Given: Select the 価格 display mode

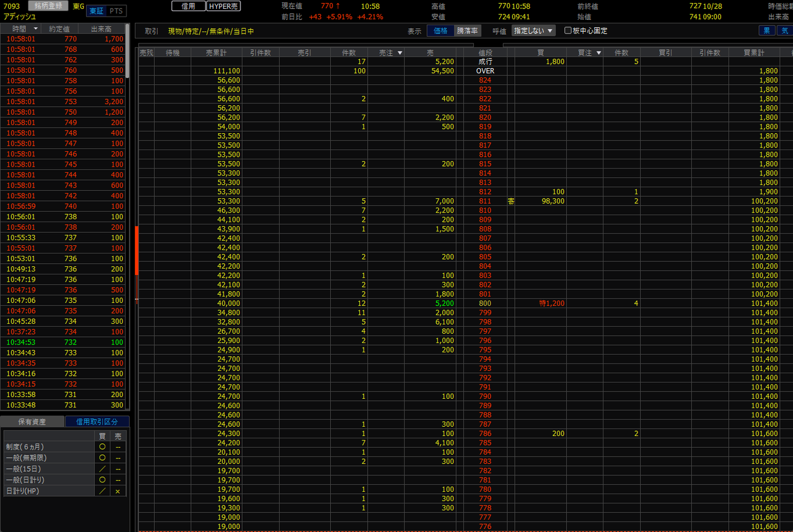Looking at the screenshot, I should click(440, 30).
